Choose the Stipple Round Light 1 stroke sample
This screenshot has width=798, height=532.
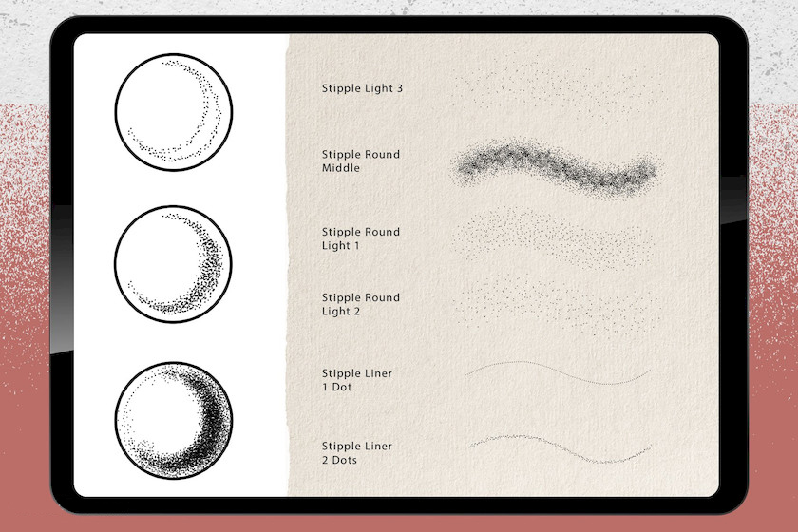coord(556,237)
